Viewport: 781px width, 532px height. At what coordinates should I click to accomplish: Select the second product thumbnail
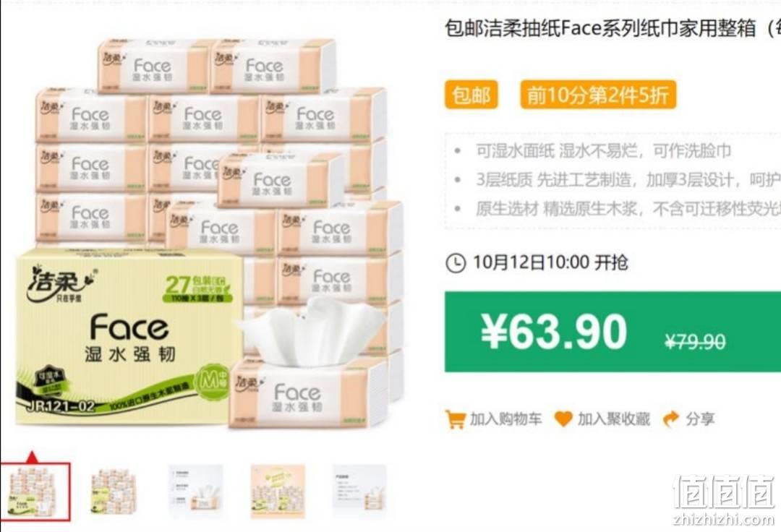click(114, 492)
